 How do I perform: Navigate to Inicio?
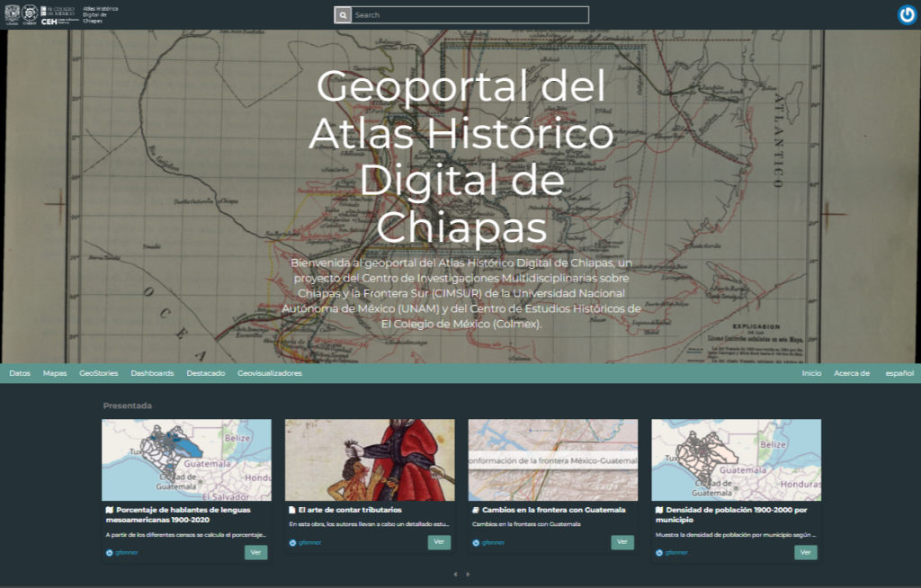812,374
